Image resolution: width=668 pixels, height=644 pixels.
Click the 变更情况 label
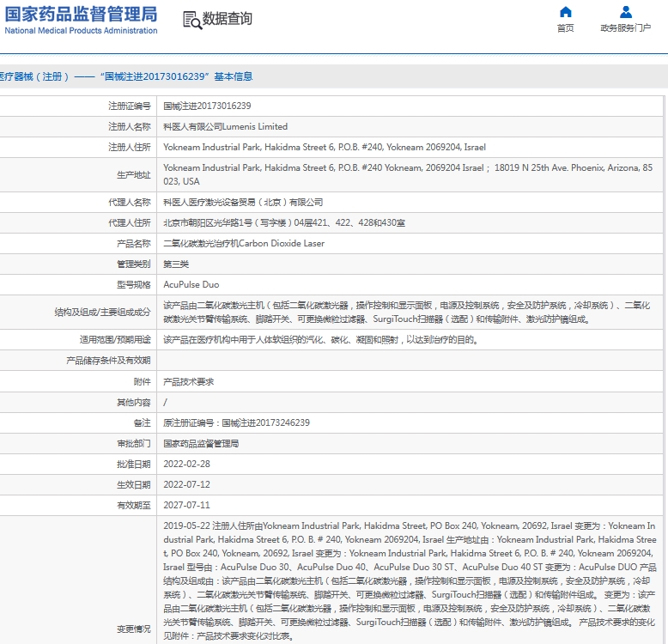134,629
